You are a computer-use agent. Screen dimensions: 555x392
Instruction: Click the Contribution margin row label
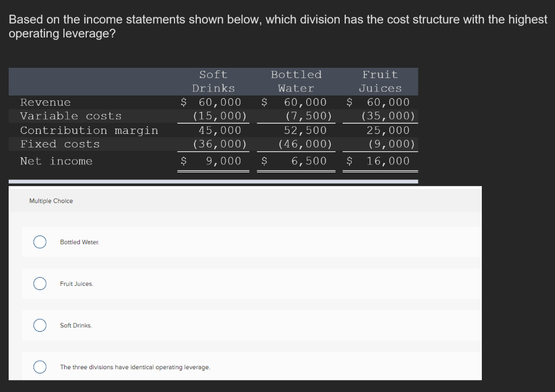(89, 130)
